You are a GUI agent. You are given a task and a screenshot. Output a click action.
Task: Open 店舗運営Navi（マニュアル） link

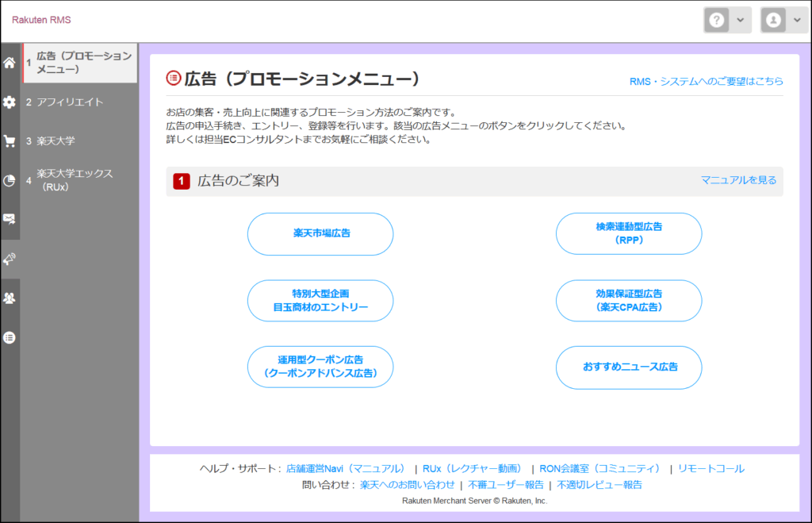(x=346, y=468)
